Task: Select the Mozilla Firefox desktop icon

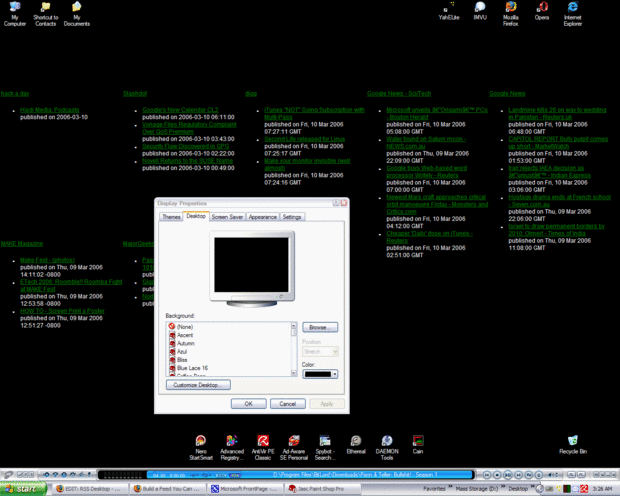Action: pos(510,14)
